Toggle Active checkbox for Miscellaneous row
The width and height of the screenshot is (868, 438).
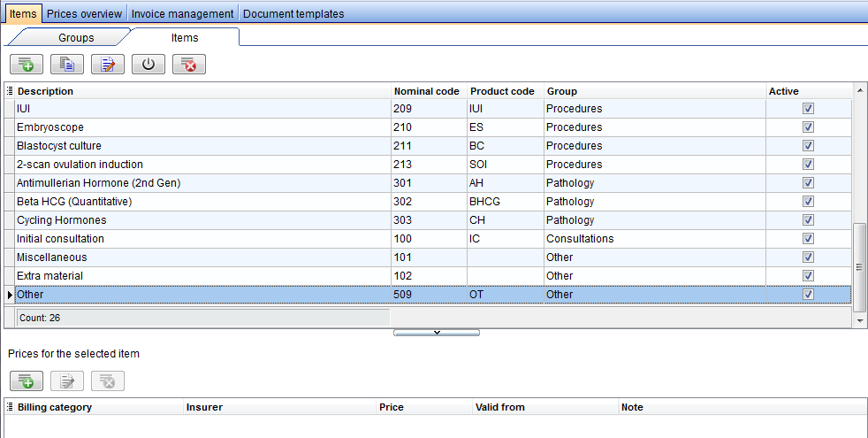pyautogui.click(x=808, y=257)
